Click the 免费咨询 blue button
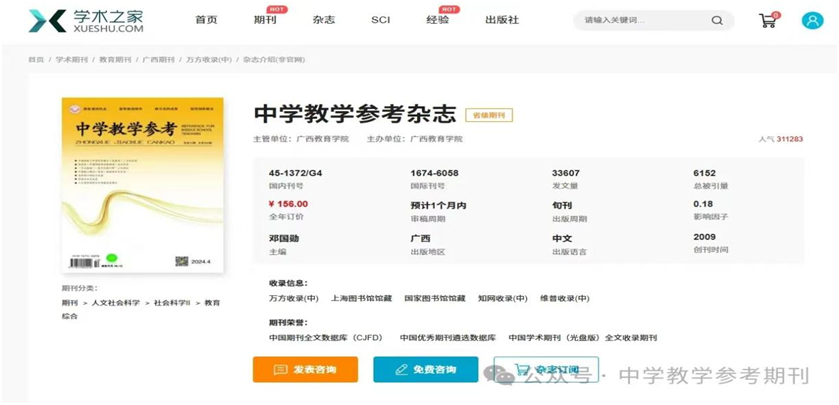The width and height of the screenshot is (839, 405). point(425,369)
